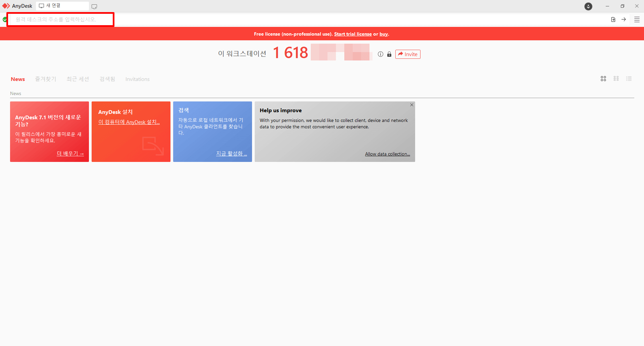Open the Invitations tab

[138, 79]
